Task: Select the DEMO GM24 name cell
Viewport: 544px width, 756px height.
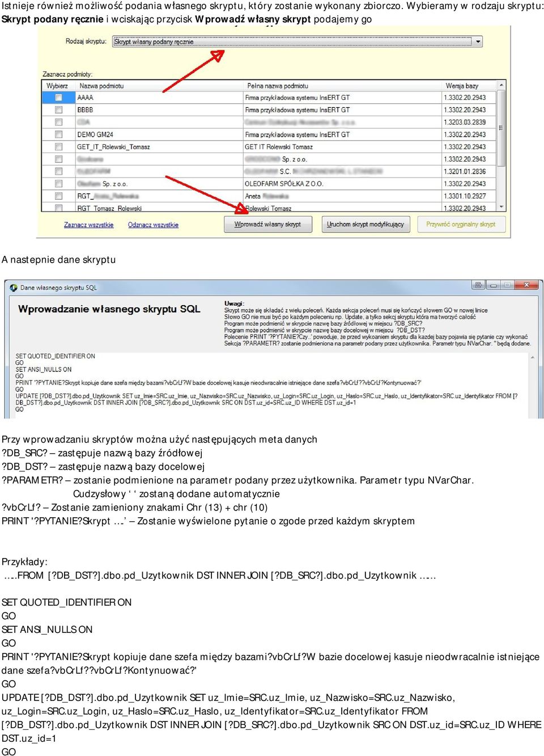Action: (x=159, y=134)
